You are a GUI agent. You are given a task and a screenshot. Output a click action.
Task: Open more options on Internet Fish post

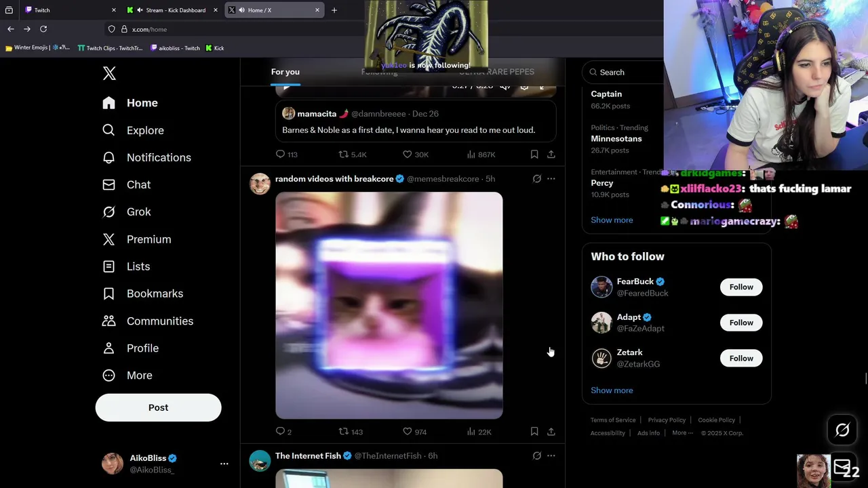coord(551,456)
